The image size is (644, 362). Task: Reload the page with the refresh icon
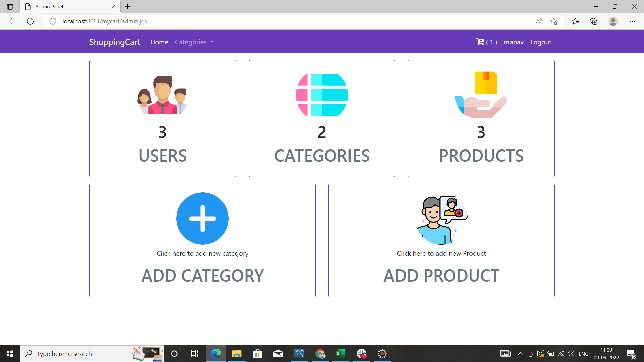tap(30, 21)
